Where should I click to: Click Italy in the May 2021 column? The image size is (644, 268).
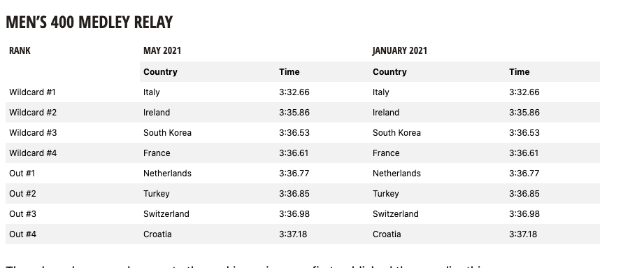[152, 92]
